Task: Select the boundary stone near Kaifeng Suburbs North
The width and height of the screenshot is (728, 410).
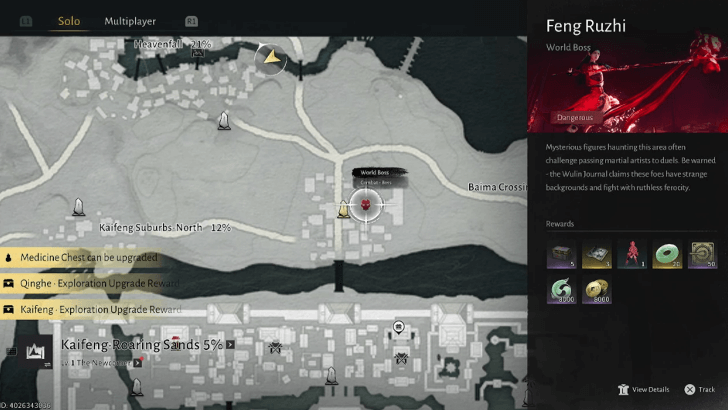Action: pos(78,207)
